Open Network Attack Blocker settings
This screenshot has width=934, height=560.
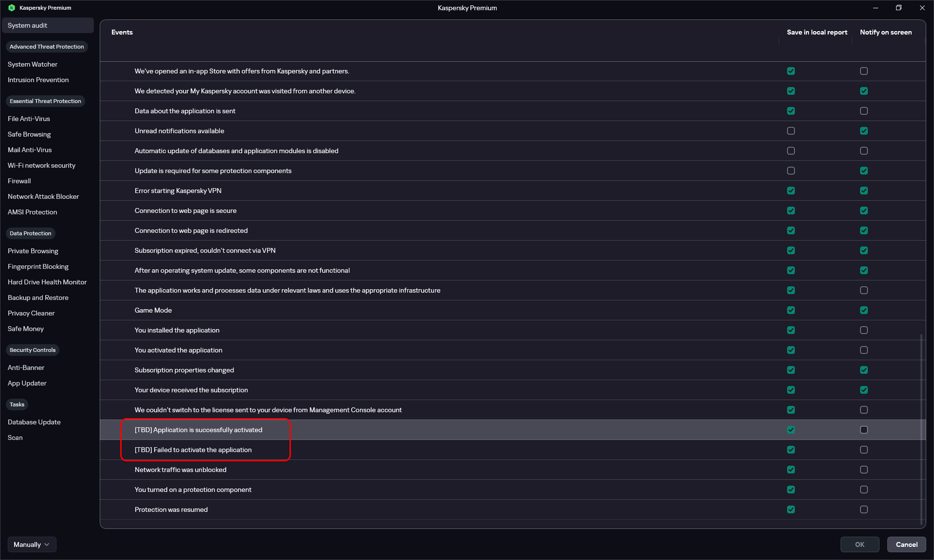43,196
